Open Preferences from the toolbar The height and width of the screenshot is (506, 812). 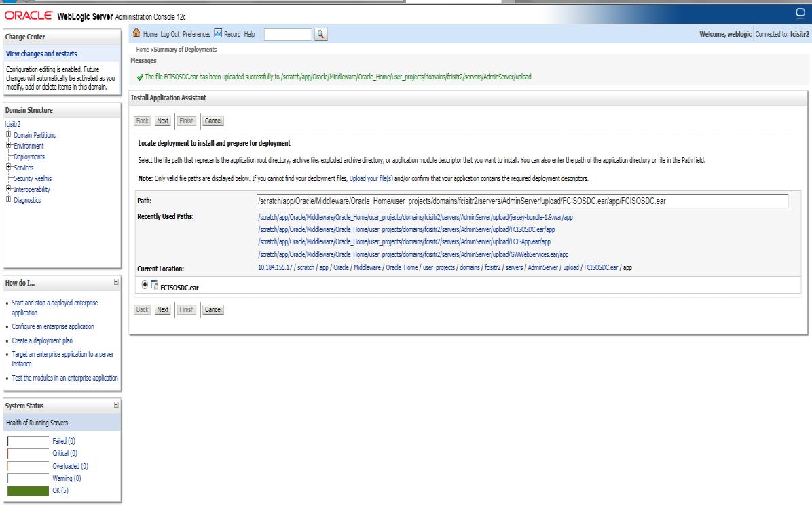196,34
